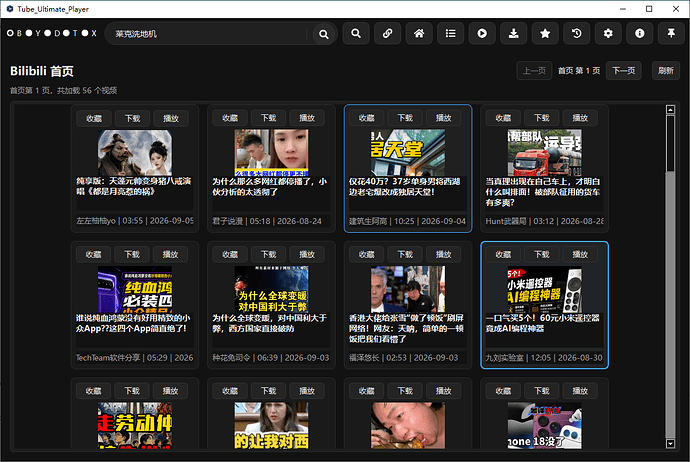This screenshot has width=690, height=462.
Task: Show watch history with the clock icon
Action: [576, 33]
